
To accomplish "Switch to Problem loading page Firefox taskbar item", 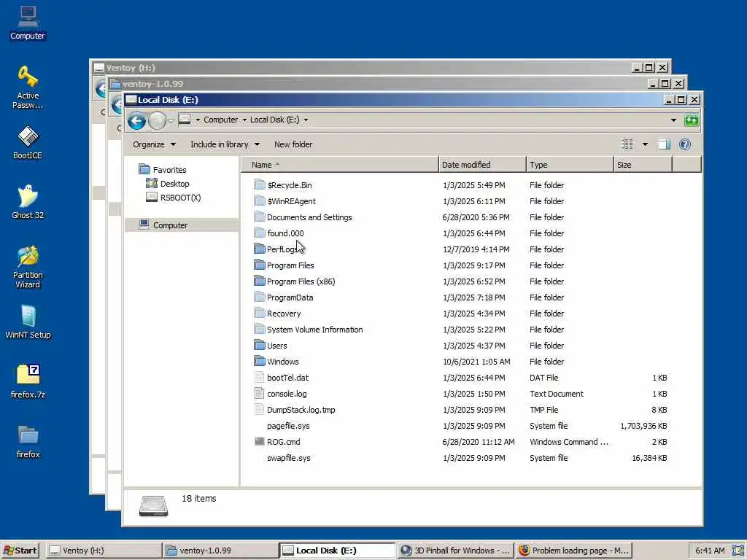I will (x=573, y=551).
